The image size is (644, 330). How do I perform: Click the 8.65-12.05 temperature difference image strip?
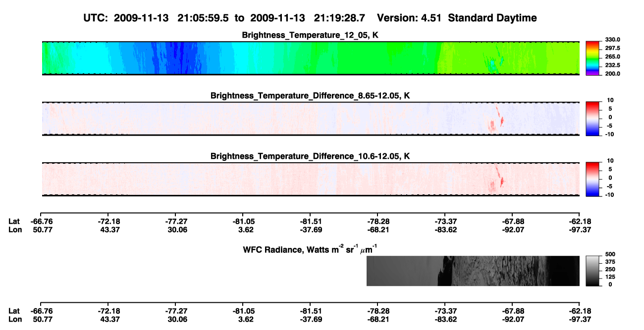310,118
